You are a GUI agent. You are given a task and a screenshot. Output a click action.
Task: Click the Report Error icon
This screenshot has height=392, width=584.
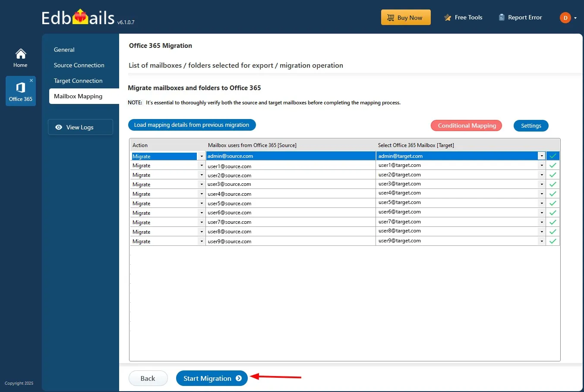501,18
